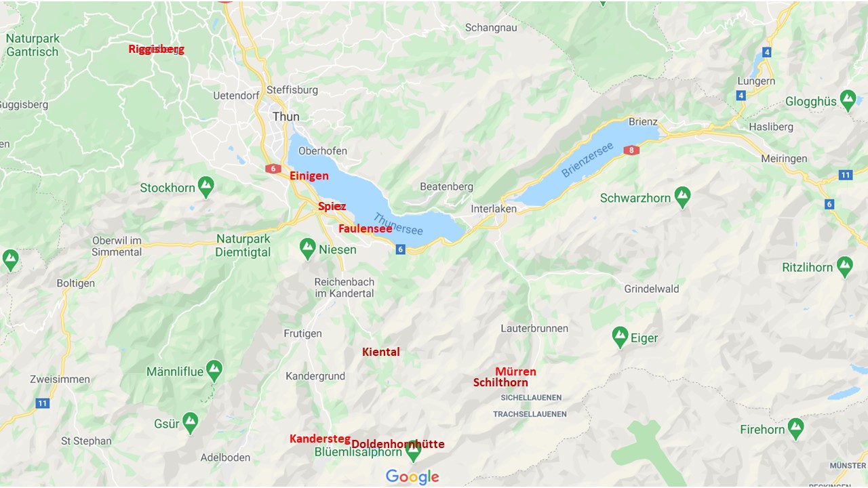Click route 11 shield near Zweisimmen
The height and width of the screenshot is (488, 868).
(x=43, y=403)
